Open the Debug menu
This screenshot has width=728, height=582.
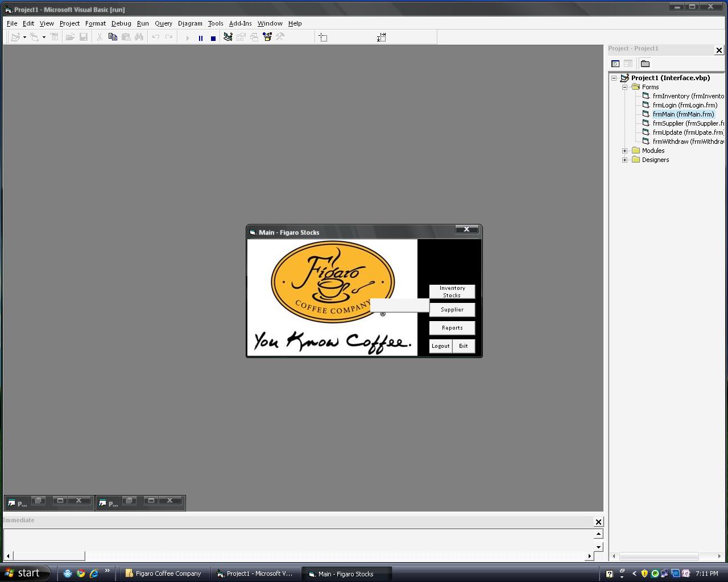pos(121,23)
